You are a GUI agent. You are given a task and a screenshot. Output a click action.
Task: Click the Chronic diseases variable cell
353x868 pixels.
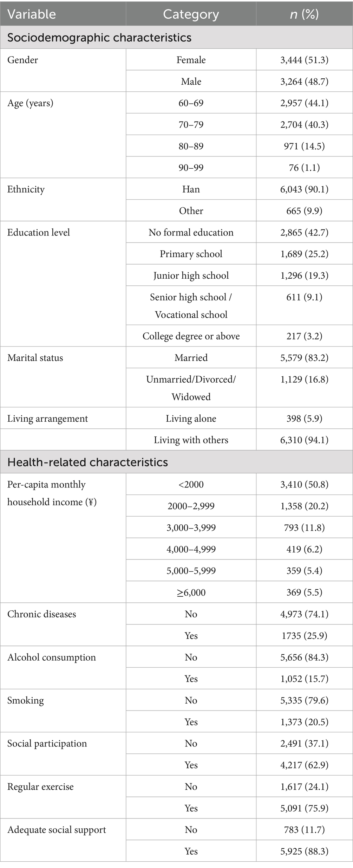(x=42, y=614)
